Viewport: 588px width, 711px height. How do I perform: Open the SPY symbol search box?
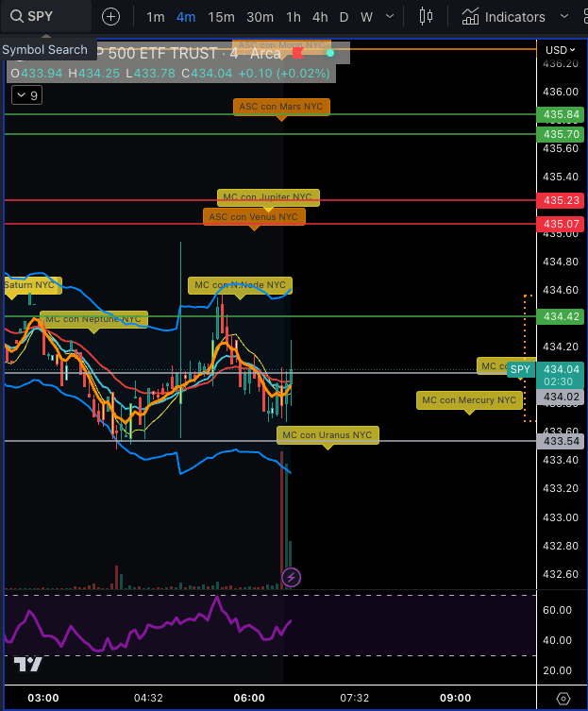(45, 17)
